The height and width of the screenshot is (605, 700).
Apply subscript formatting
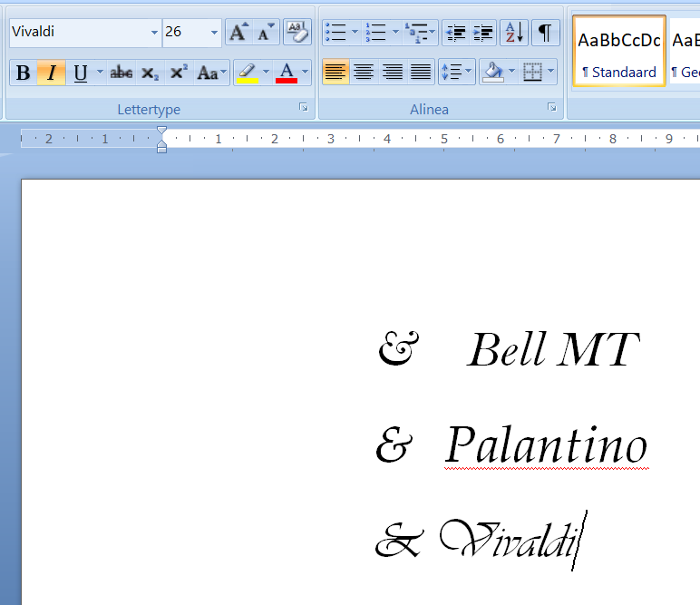click(151, 73)
